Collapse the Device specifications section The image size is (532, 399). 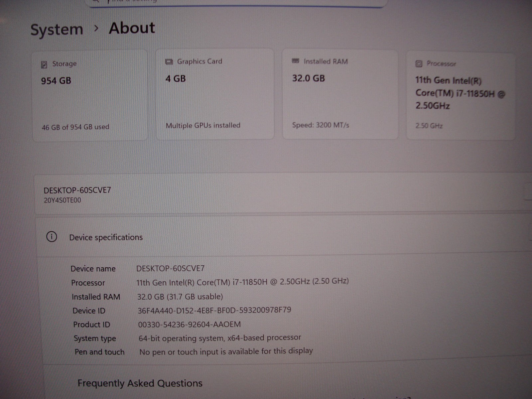[283, 237]
